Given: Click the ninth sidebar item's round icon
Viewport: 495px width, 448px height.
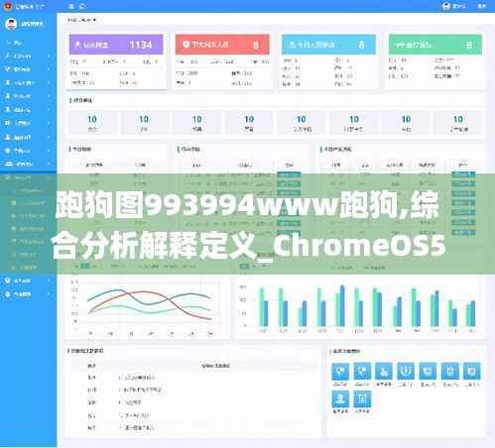Looking at the screenshot, I should [8, 151].
